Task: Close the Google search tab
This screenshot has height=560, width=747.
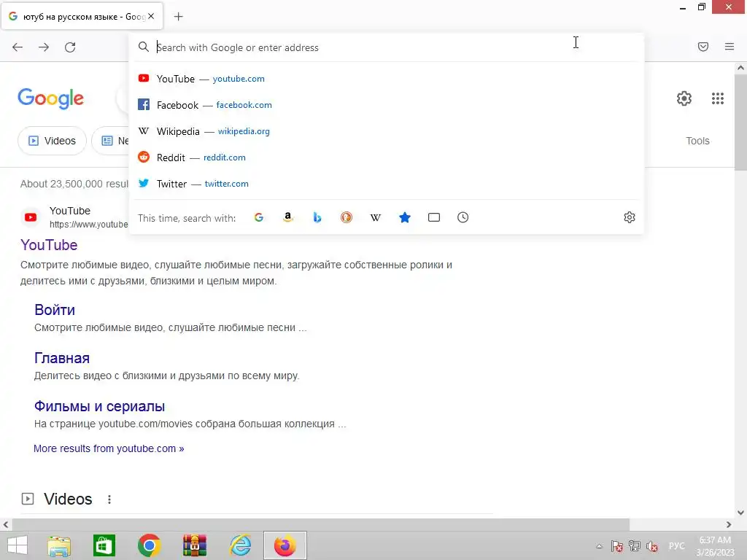Action: 151,16
